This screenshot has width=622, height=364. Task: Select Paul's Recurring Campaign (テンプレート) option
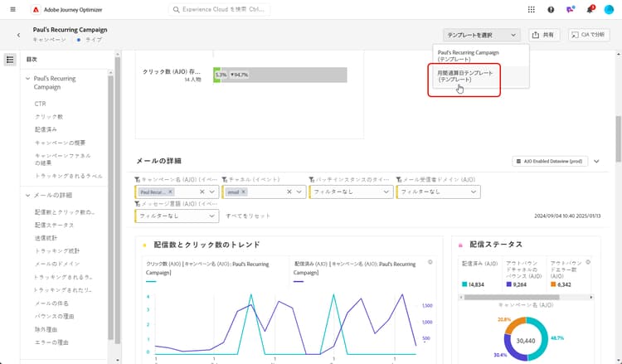[481, 56]
